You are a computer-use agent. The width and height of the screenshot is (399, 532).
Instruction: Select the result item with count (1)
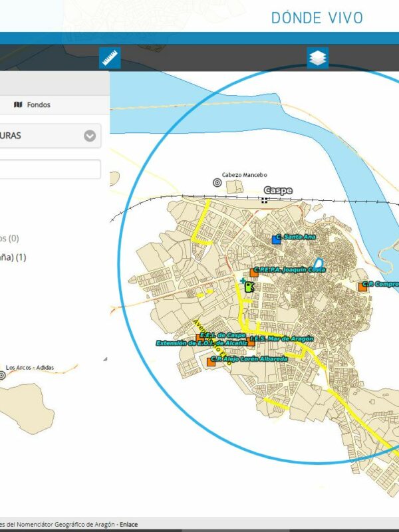tap(13, 257)
